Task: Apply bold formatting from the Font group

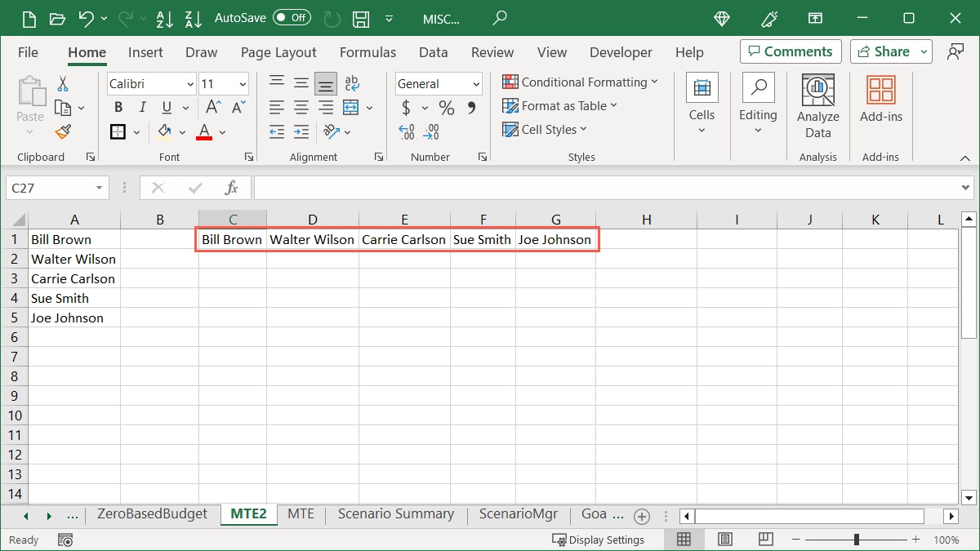Action: click(x=118, y=107)
